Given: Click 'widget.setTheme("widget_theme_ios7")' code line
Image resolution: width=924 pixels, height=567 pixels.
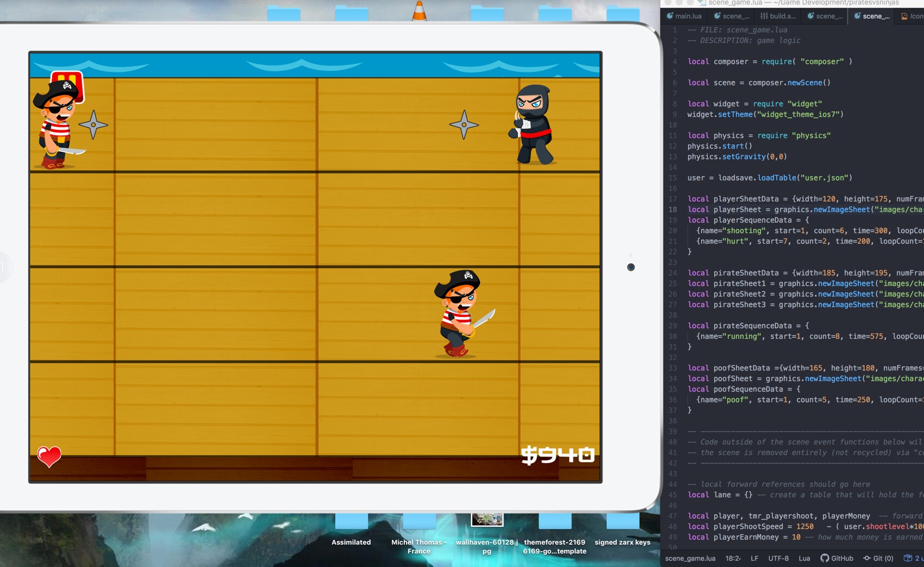Looking at the screenshot, I should pyautogui.click(x=765, y=114).
